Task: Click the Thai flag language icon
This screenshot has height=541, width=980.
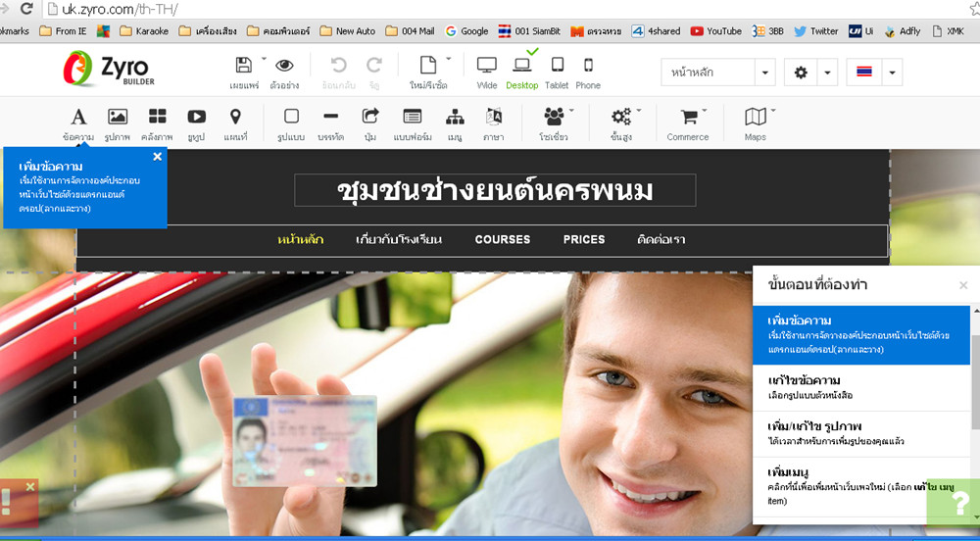Action: [x=864, y=73]
